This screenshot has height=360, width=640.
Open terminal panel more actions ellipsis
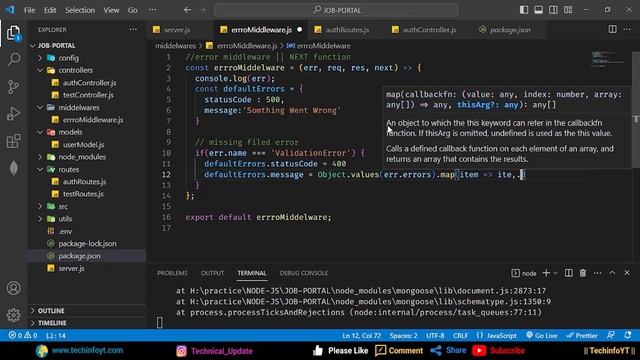(598, 273)
